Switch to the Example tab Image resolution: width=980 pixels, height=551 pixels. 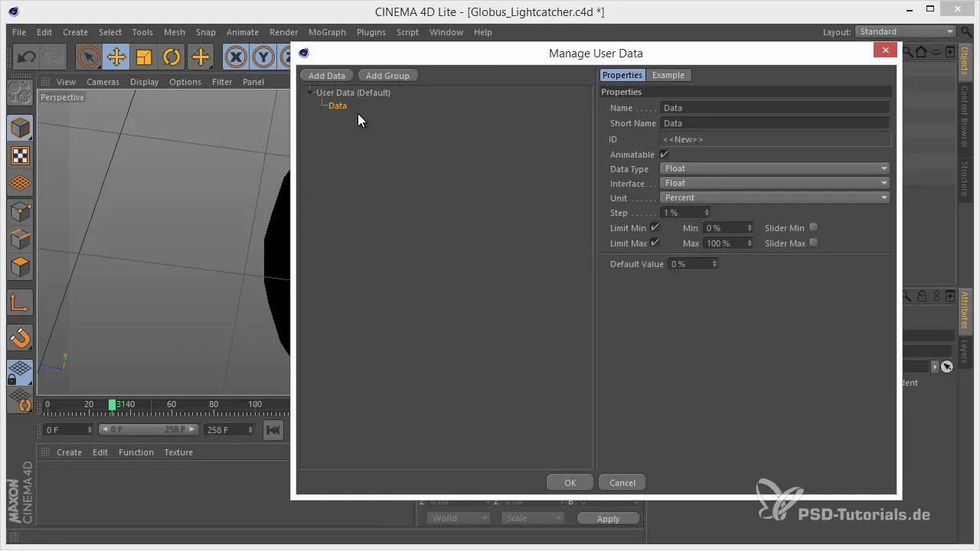click(668, 75)
